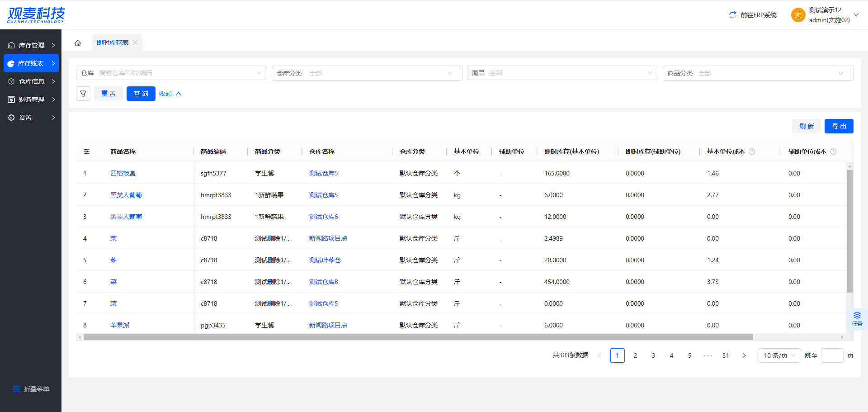The height and width of the screenshot is (412, 868).
Task: Open the 商品分类 dropdown
Action: click(x=758, y=73)
